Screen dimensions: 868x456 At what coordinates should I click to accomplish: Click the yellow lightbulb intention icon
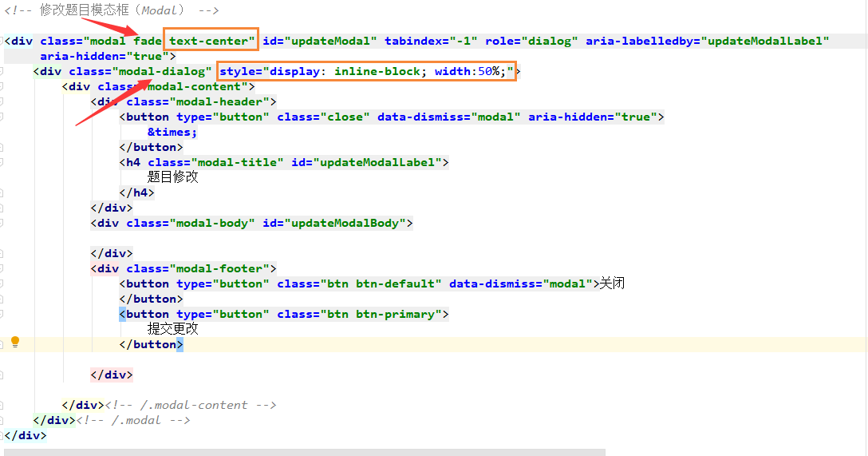click(15, 342)
